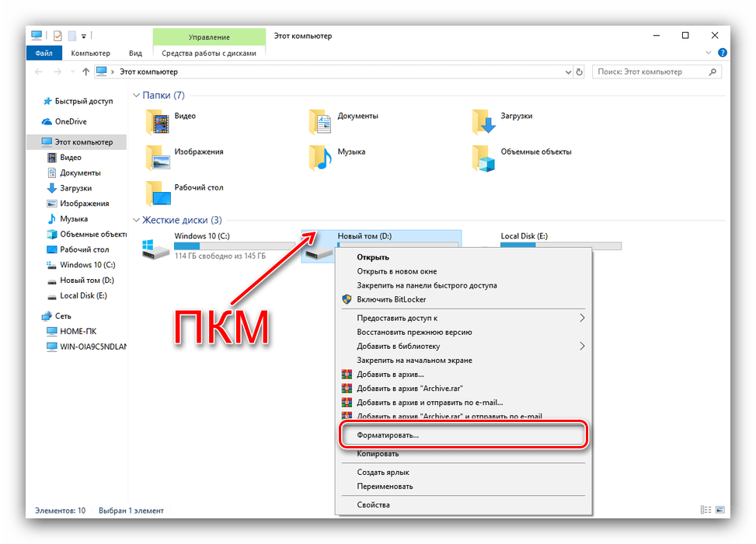Click the Local Disk (E:) usage bar
Viewport: 756px width, 544px height.
click(x=560, y=246)
